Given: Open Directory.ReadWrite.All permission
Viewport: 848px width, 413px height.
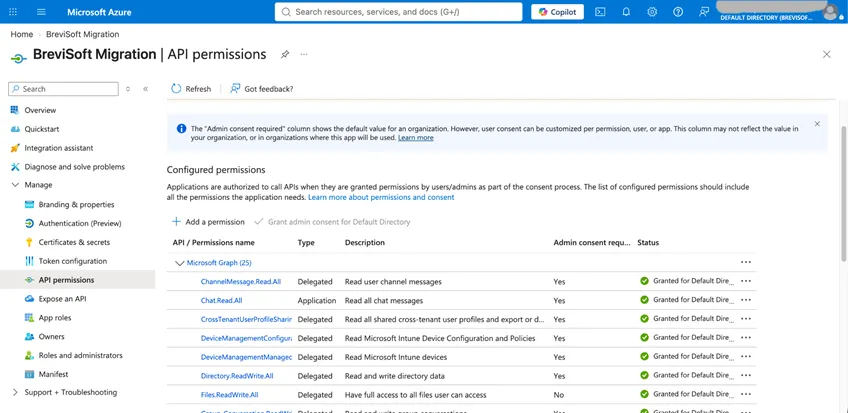Looking at the screenshot, I should (237, 376).
